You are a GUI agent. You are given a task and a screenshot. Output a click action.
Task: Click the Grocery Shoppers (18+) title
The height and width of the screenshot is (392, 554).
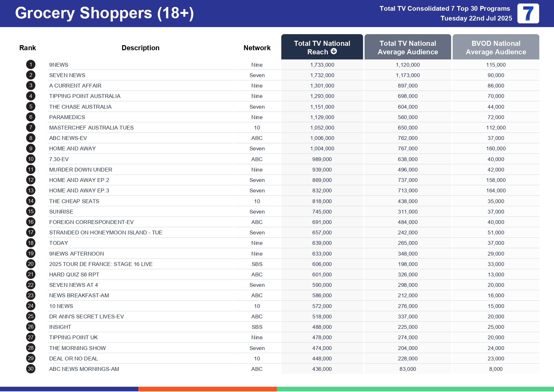pyautogui.click(x=104, y=13)
